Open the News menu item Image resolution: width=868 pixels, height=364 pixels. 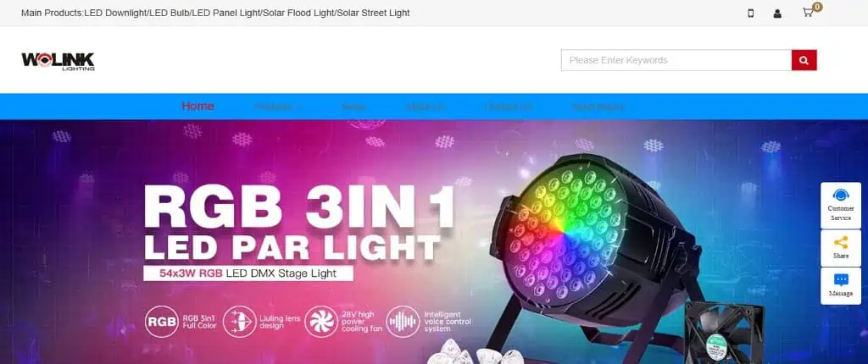pos(353,107)
